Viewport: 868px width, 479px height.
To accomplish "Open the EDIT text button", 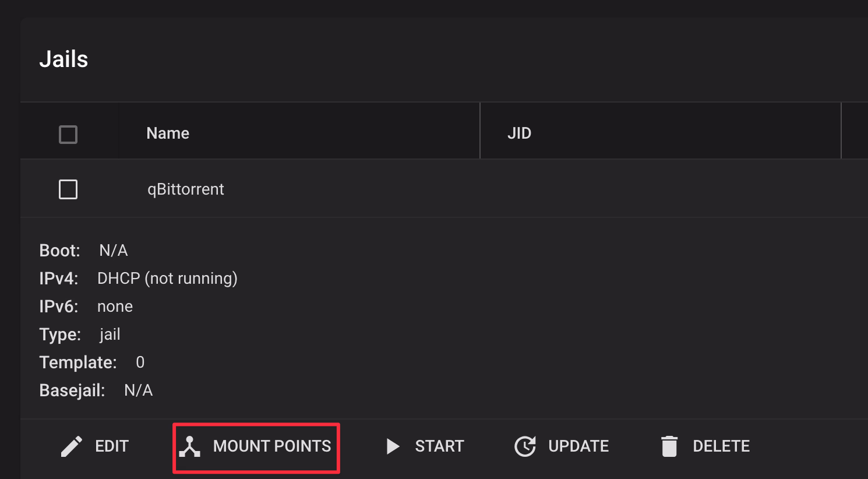I will click(x=112, y=446).
